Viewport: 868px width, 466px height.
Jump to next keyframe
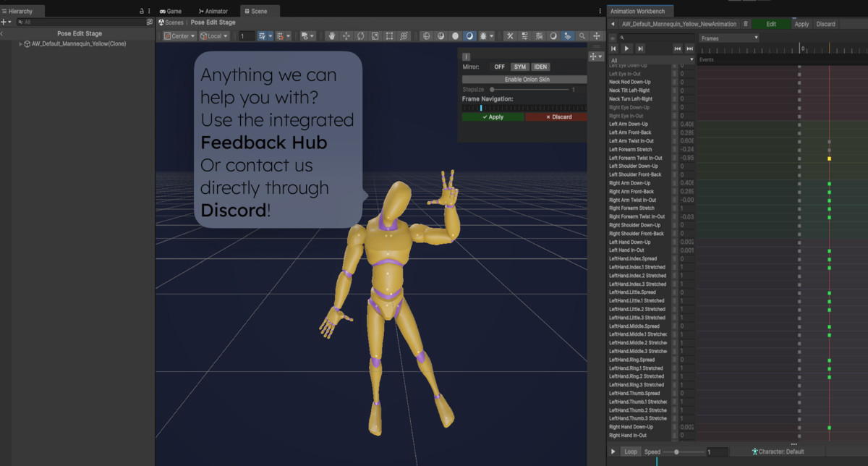click(x=689, y=48)
